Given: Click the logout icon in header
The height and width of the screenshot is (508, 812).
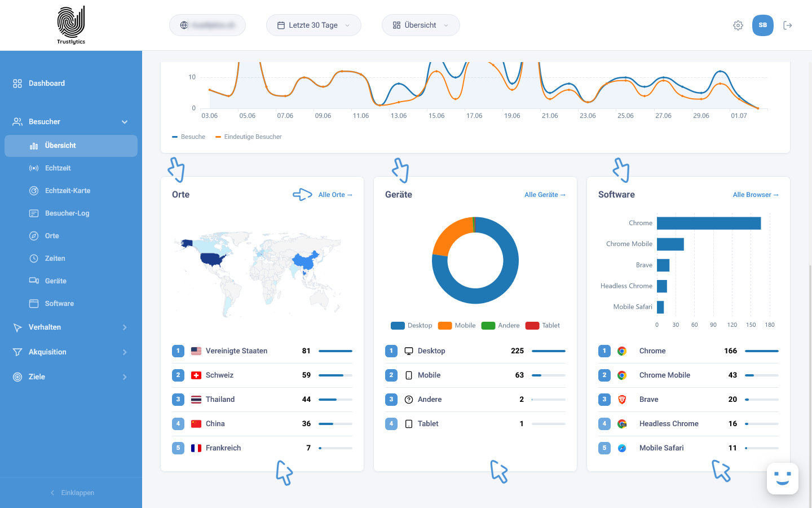Looking at the screenshot, I should point(788,25).
